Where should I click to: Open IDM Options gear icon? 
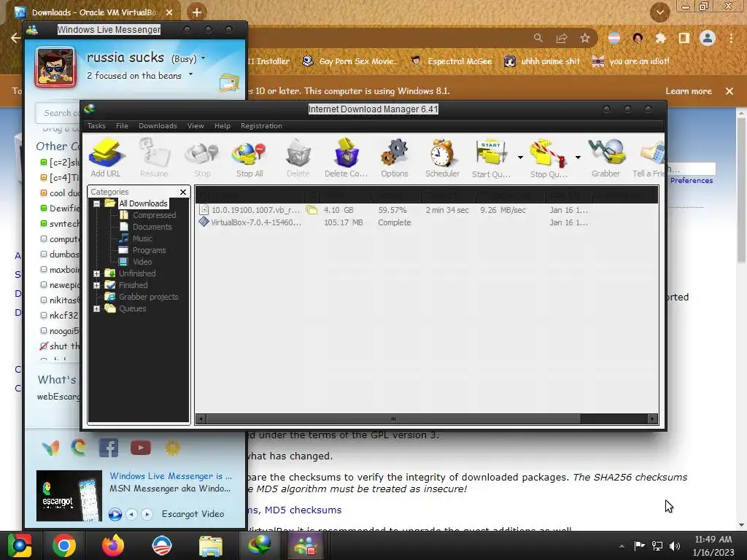(x=395, y=157)
